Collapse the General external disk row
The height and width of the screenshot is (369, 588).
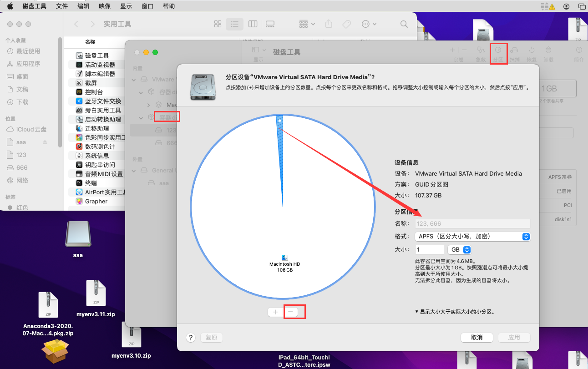pyautogui.click(x=134, y=170)
